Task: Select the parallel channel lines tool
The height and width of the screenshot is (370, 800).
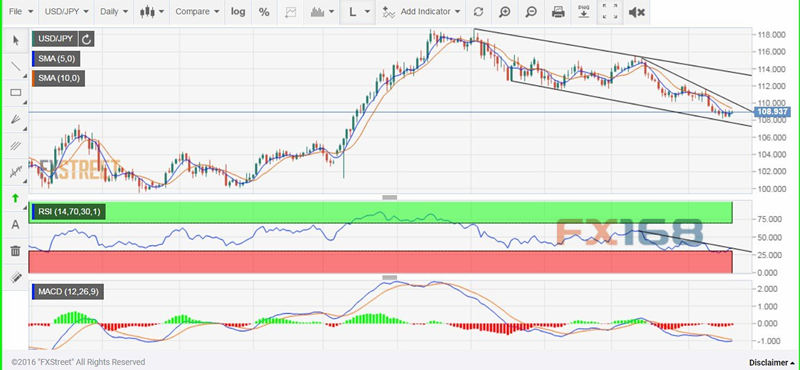Action: tap(15, 145)
